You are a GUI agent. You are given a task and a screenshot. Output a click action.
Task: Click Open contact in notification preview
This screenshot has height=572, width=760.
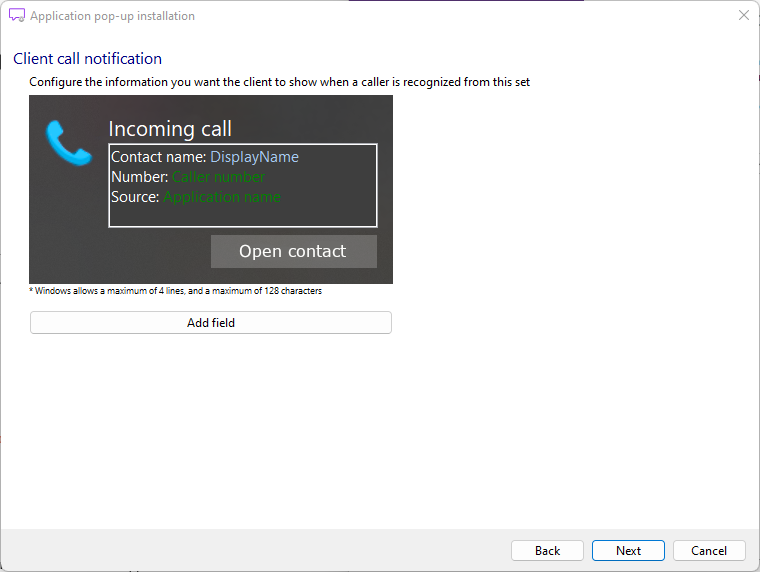tap(293, 252)
